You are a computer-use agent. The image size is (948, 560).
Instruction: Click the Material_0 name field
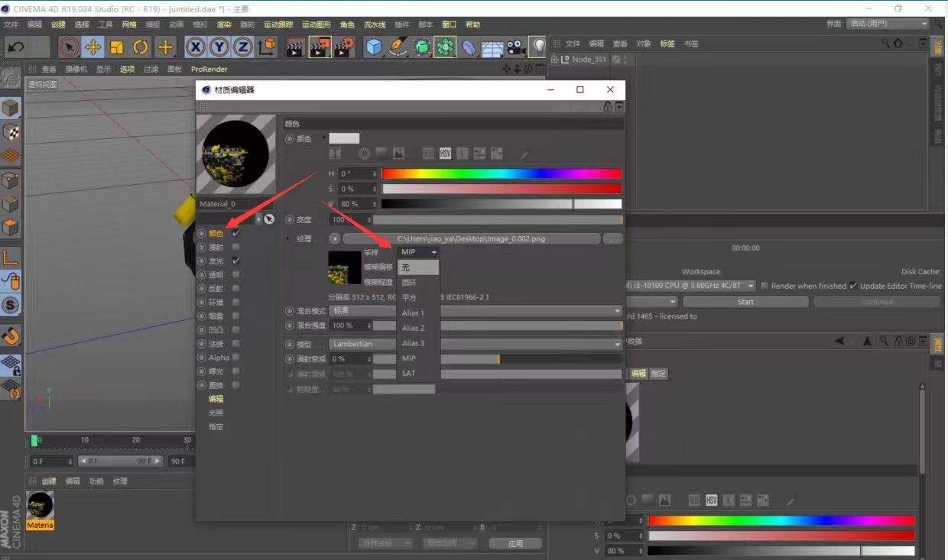tap(235, 204)
